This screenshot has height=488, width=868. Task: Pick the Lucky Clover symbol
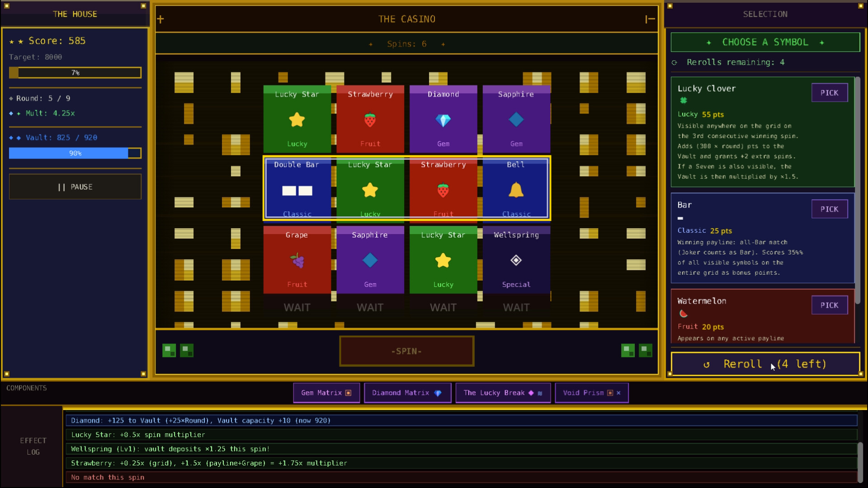click(829, 93)
